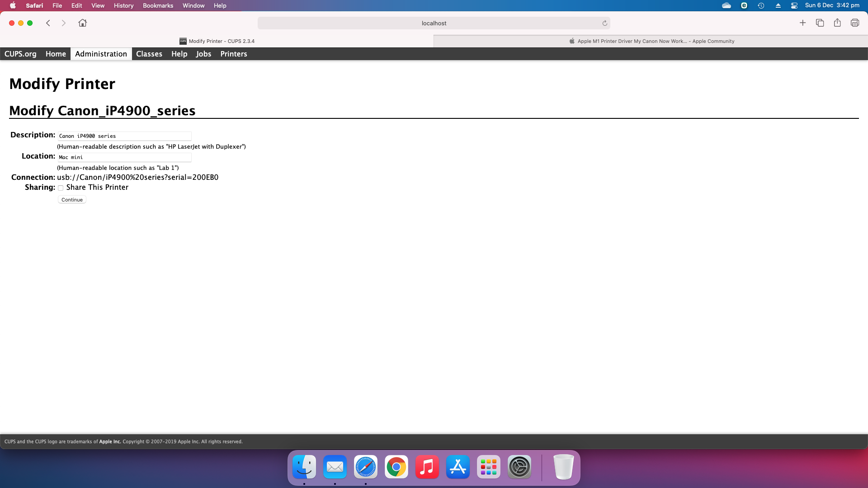This screenshot has width=868, height=488.
Task: Enable Share This Printer checkbox
Action: click(x=61, y=188)
